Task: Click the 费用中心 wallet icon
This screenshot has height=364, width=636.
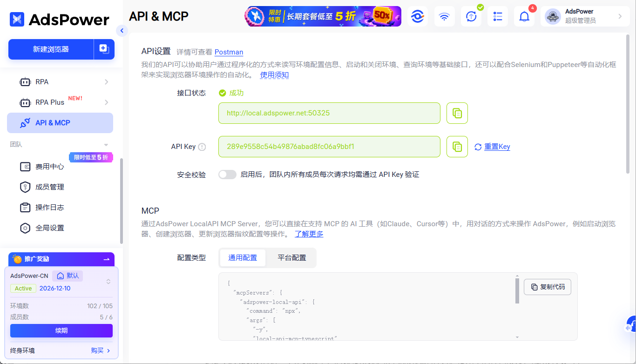Action: 25,167
